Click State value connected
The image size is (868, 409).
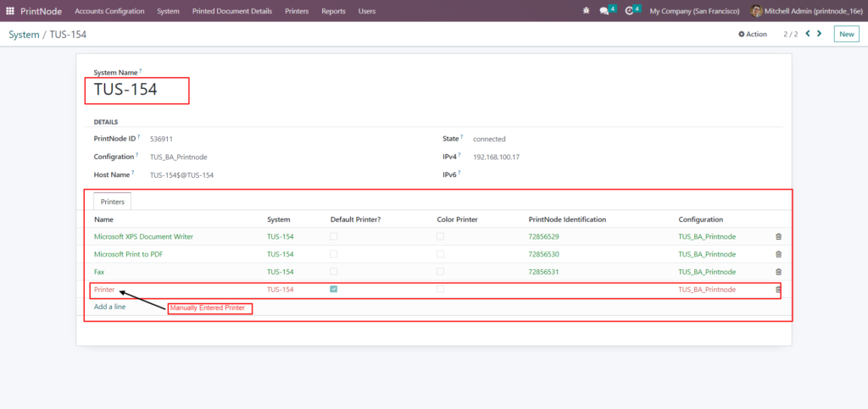[489, 139]
